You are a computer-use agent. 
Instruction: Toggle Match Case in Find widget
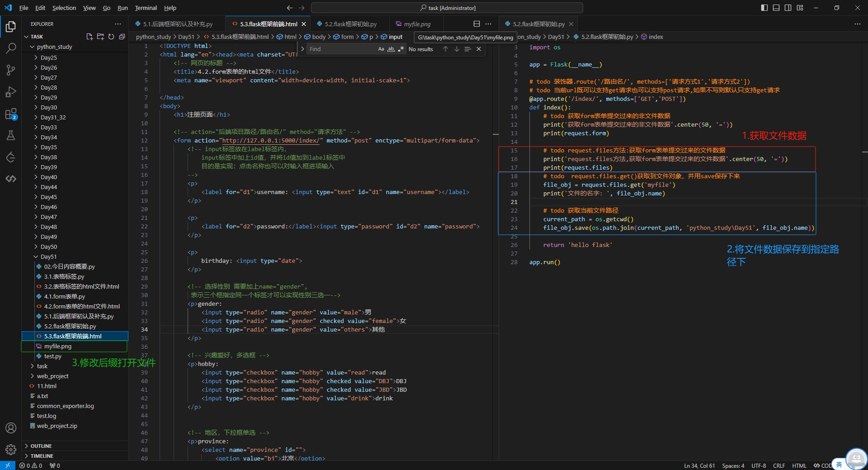click(x=381, y=49)
